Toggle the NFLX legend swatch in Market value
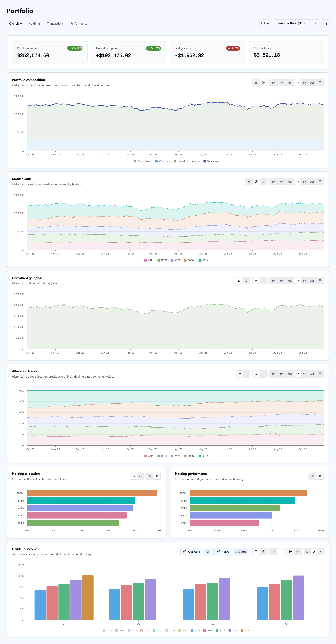Image resolution: width=336 pixels, height=644 pixels. (200, 260)
